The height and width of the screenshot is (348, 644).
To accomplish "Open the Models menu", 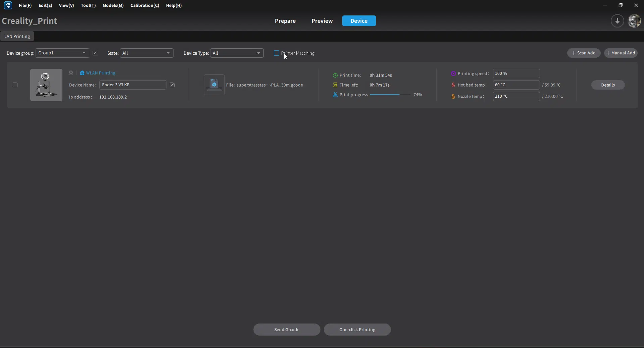I will [x=113, y=5].
